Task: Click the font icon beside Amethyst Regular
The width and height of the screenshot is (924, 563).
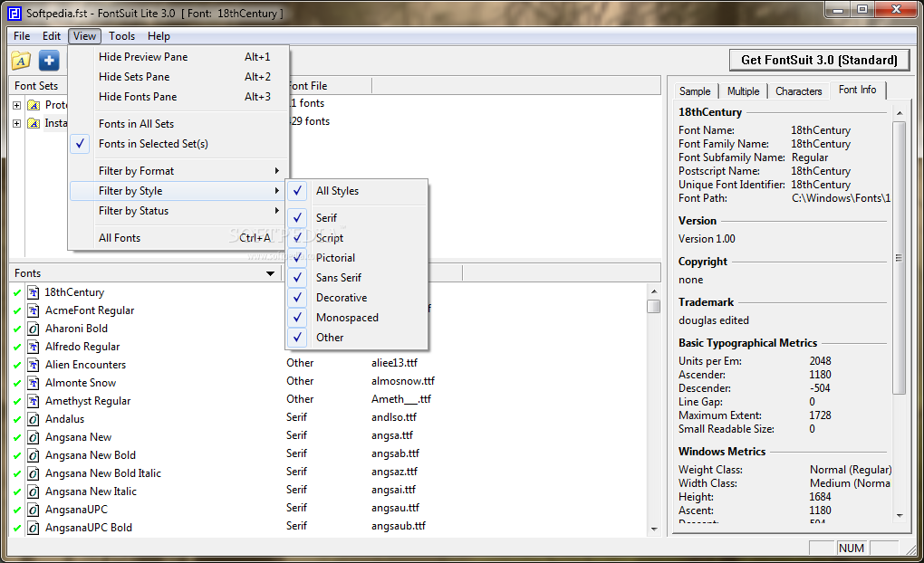Action: coord(34,401)
